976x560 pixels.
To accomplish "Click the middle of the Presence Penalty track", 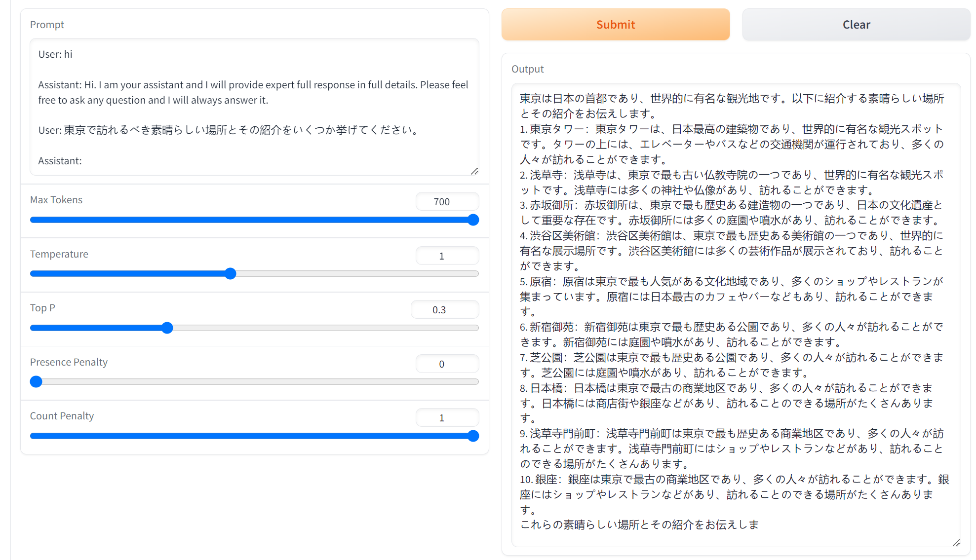I will tap(254, 382).
